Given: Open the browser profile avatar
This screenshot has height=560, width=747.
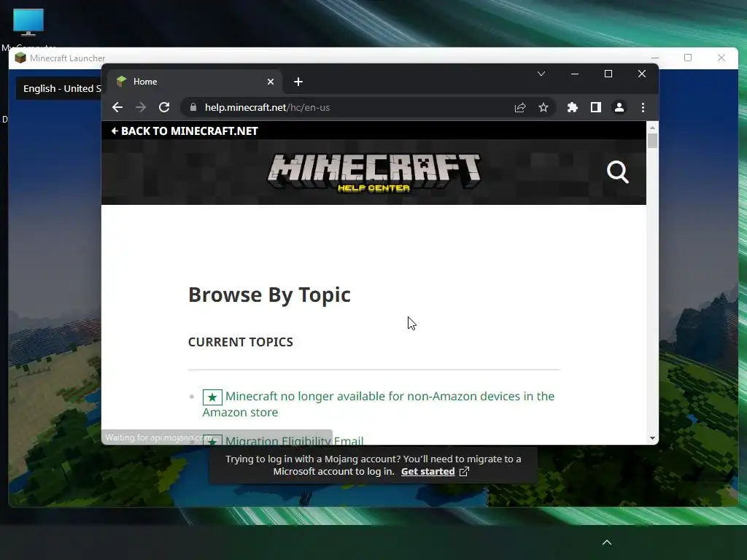Looking at the screenshot, I should [x=619, y=108].
